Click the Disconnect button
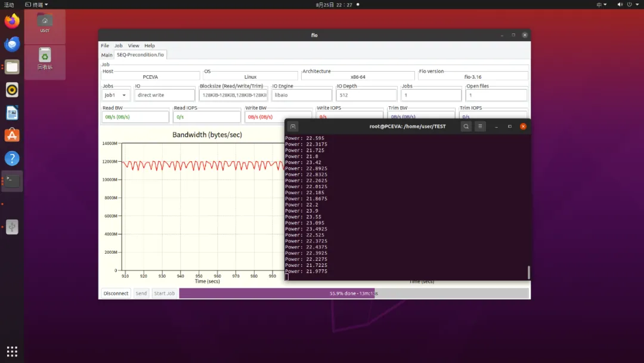644x363 pixels. pyautogui.click(x=116, y=293)
